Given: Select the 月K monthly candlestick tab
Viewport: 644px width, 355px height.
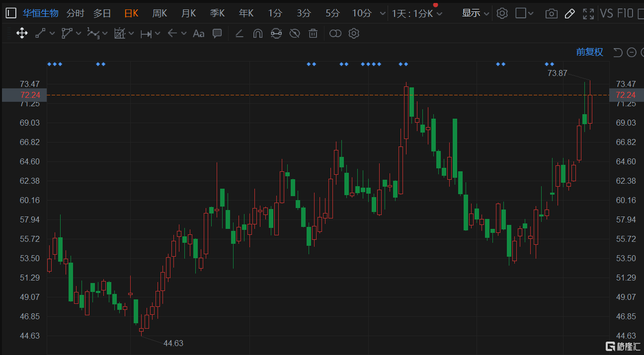Looking at the screenshot, I should click(x=188, y=13).
